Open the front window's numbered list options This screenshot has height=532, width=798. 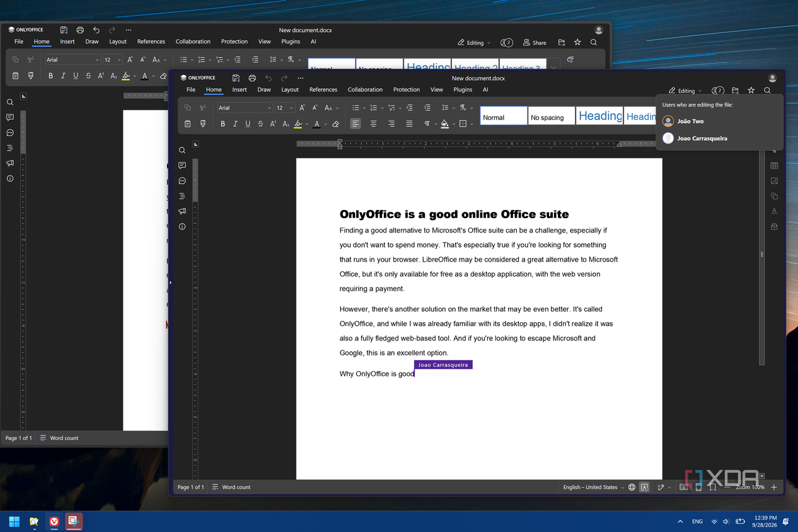(382, 108)
